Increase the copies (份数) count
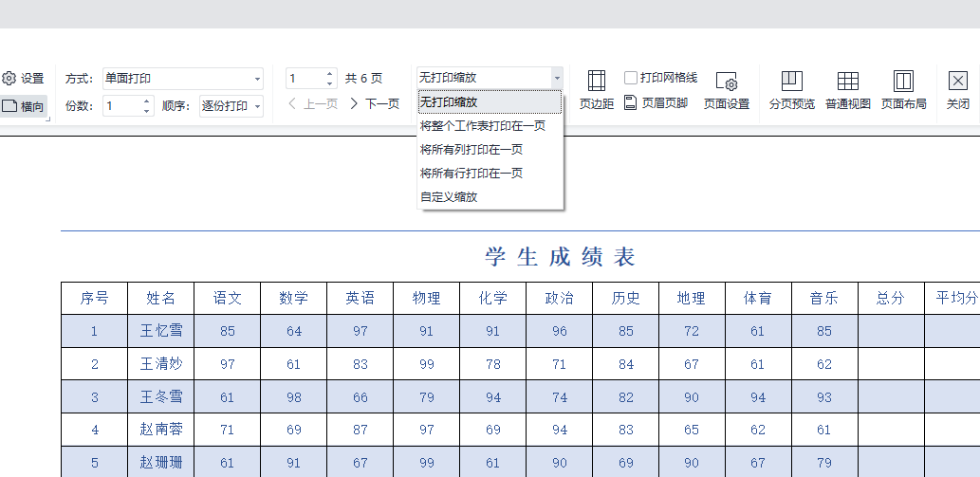 pyautogui.click(x=147, y=101)
